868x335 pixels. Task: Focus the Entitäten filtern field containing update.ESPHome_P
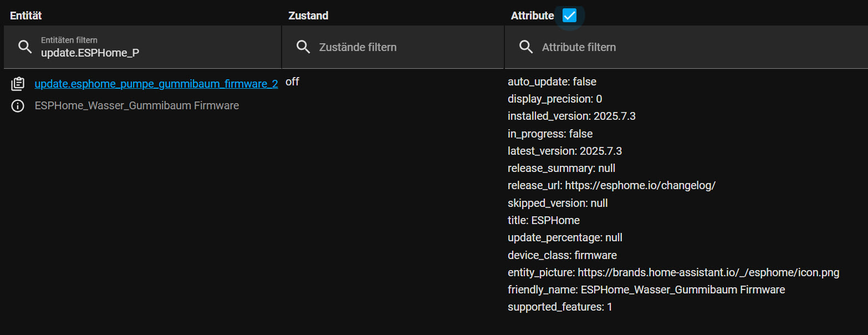pos(142,47)
